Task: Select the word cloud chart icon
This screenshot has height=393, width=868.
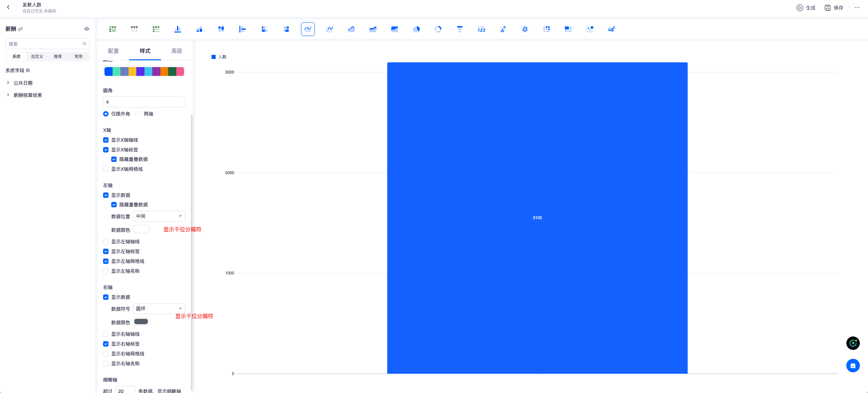Action: [503, 29]
